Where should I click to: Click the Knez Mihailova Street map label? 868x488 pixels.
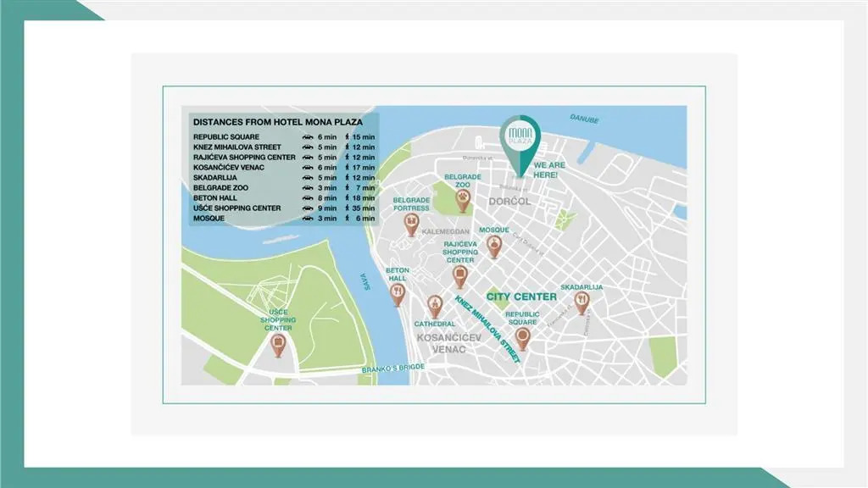point(487,329)
